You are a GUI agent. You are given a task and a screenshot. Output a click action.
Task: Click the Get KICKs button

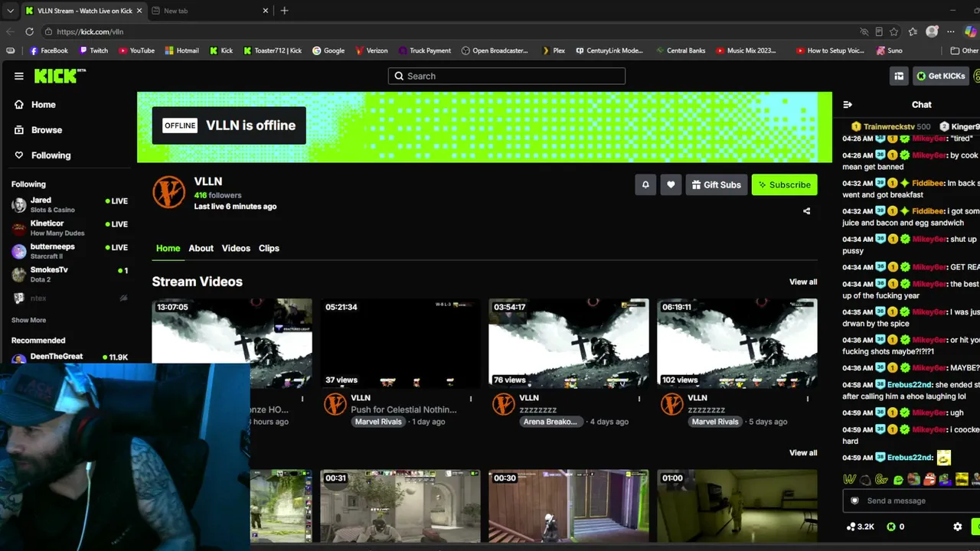click(940, 76)
